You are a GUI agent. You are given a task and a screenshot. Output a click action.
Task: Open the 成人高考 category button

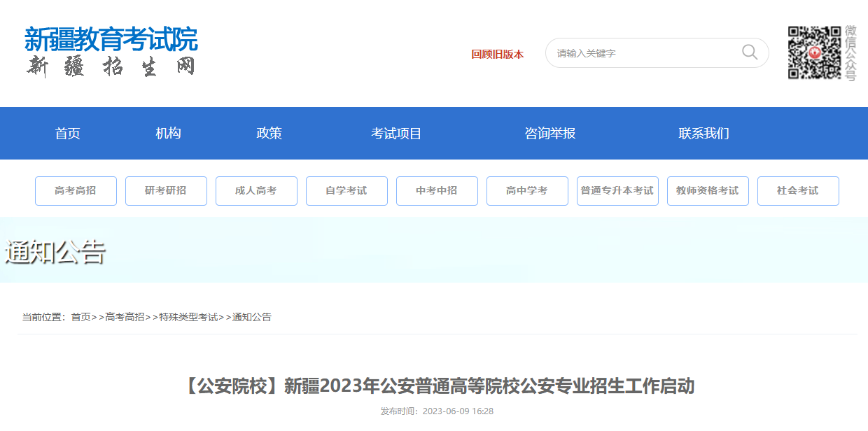coord(256,191)
